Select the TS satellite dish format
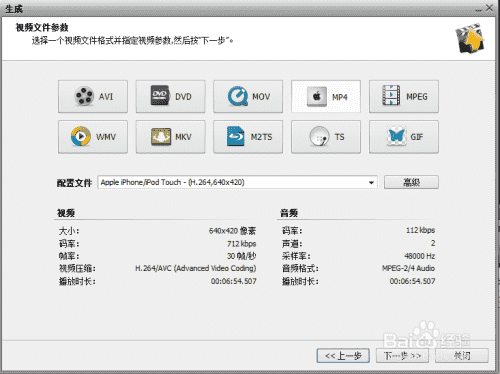Viewport: 500px width, 374px height. 326,137
